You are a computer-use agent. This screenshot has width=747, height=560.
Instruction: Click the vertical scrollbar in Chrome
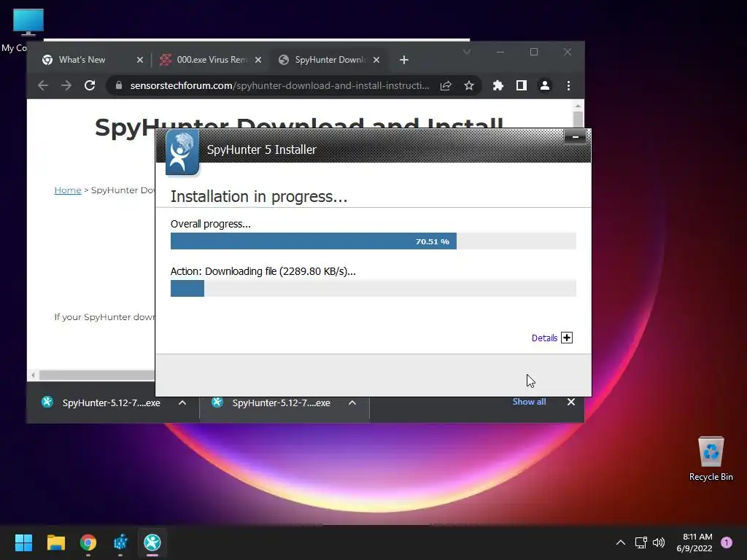coord(578,119)
